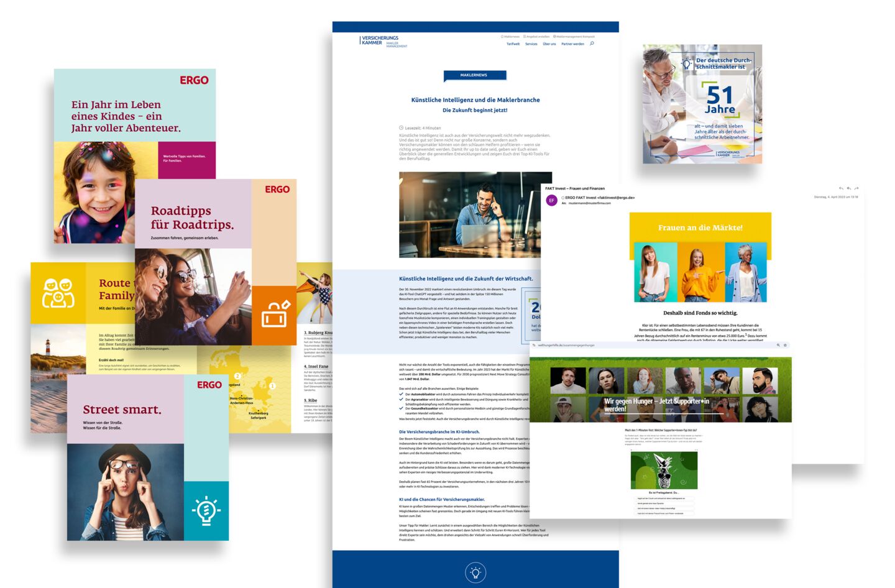The height and width of the screenshot is (588, 895).
Task: Click the red-haired woman portrait
Action: 644,380
